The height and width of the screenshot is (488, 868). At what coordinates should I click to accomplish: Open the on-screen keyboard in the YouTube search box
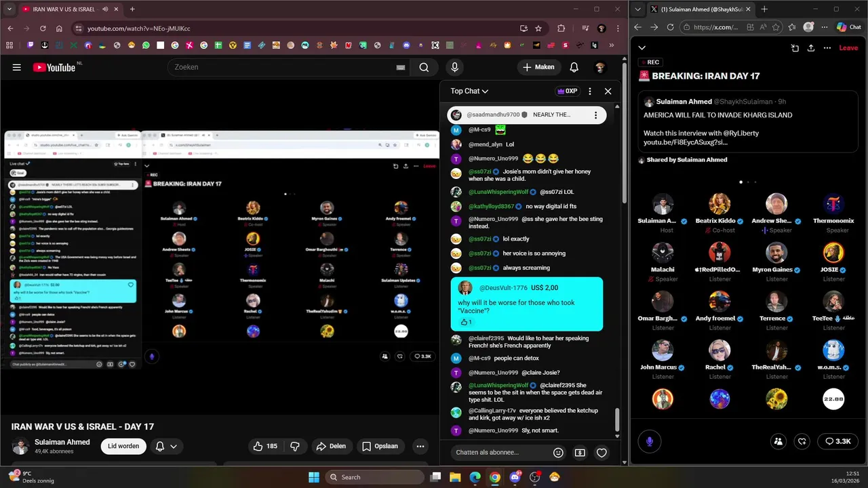click(401, 67)
